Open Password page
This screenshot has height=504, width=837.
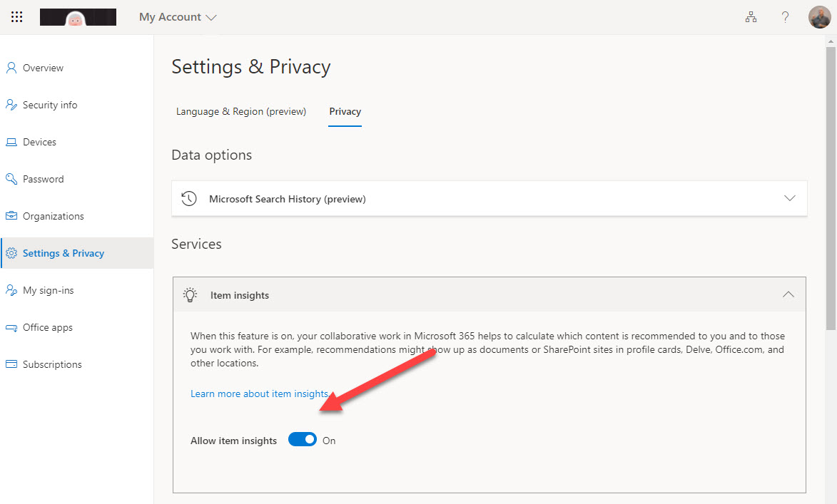[x=44, y=179]
